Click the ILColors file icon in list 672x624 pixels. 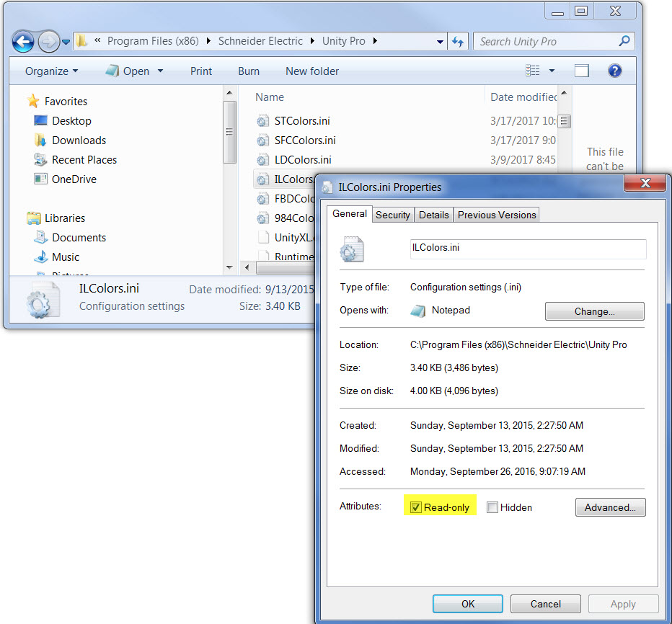point(262,179)
